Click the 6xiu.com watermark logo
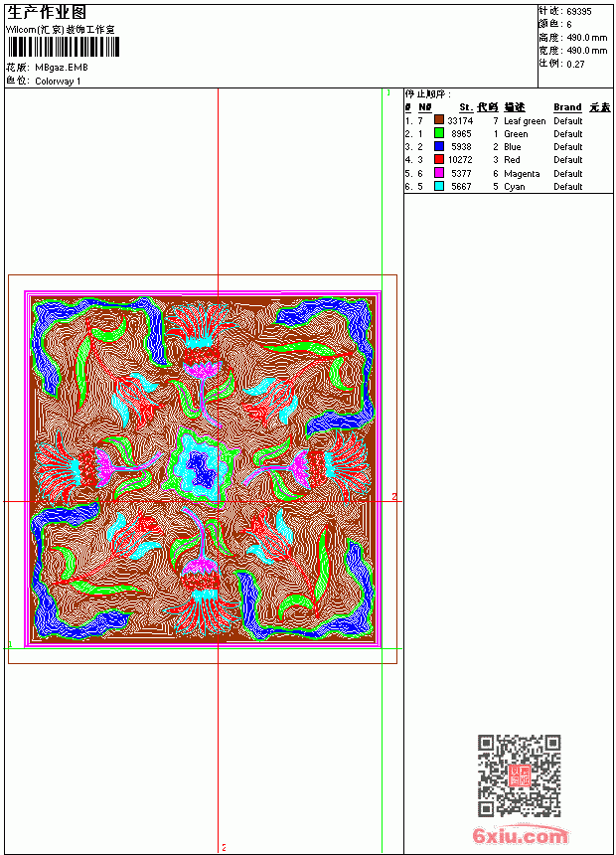Screen dimensions: 616x855 [521, 834]
